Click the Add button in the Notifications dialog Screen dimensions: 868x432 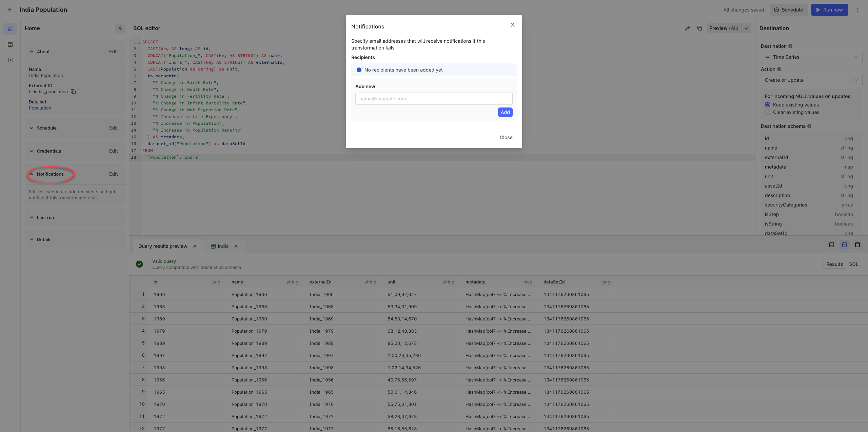tap(505, 112)
